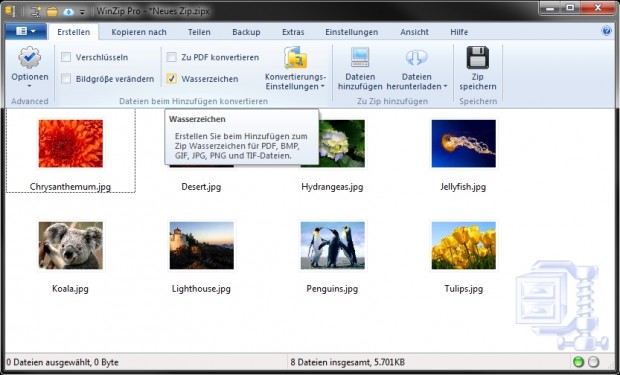Click the green status indicator light
The width and height of the screenshot is (620, 375).
[x=578, y=362]
